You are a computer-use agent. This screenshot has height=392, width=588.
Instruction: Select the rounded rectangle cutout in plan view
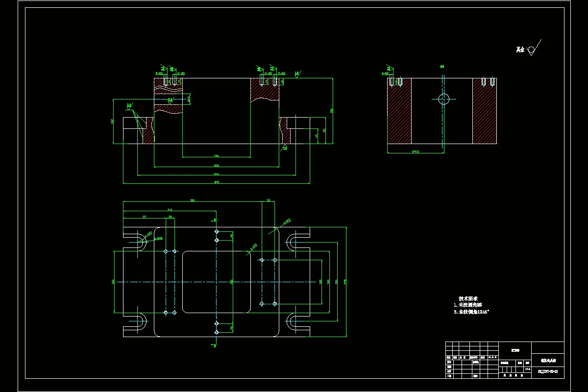click(217, 282)
